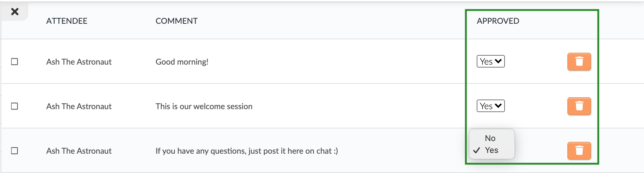644x173 pixels.
Task: Choose "Yes" in the open approval list
Action: point(492,150)
